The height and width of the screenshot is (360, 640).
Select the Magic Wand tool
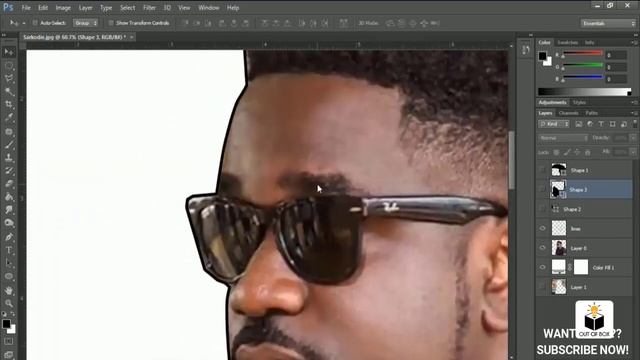9,91
